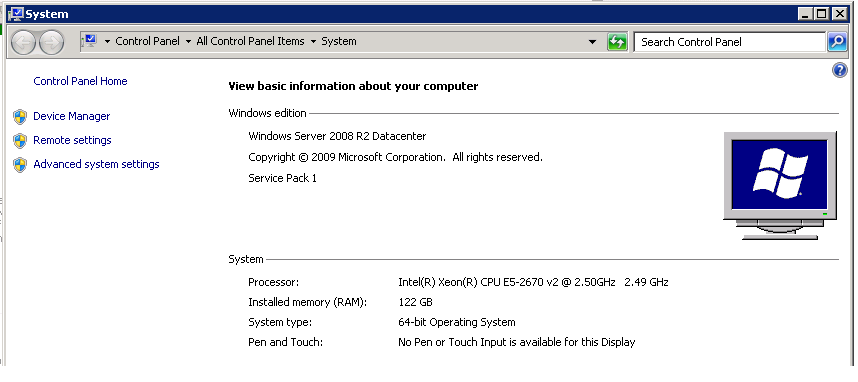Expand dropdown arrow before All Control Panel Items

point(188,42)
